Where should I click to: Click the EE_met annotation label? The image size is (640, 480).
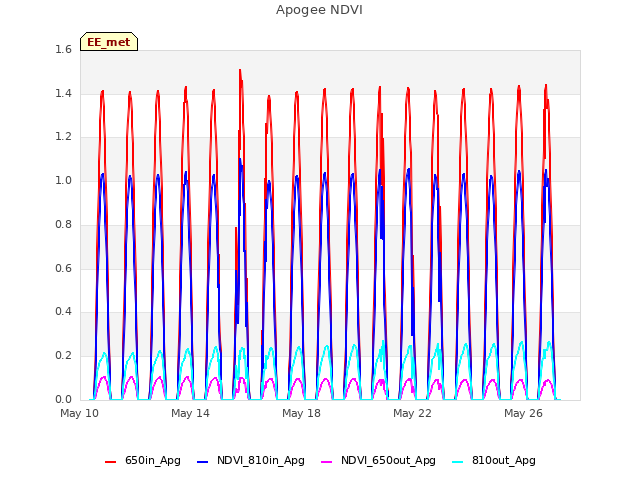[109, 42]
